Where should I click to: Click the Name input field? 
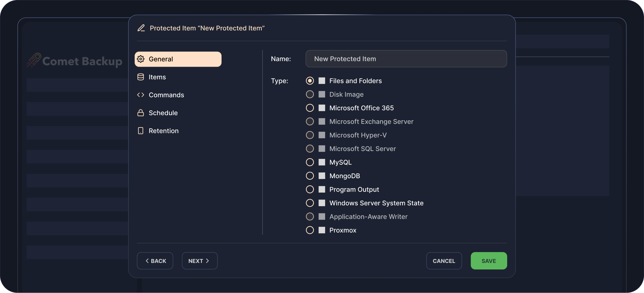(x=406, y=59)
